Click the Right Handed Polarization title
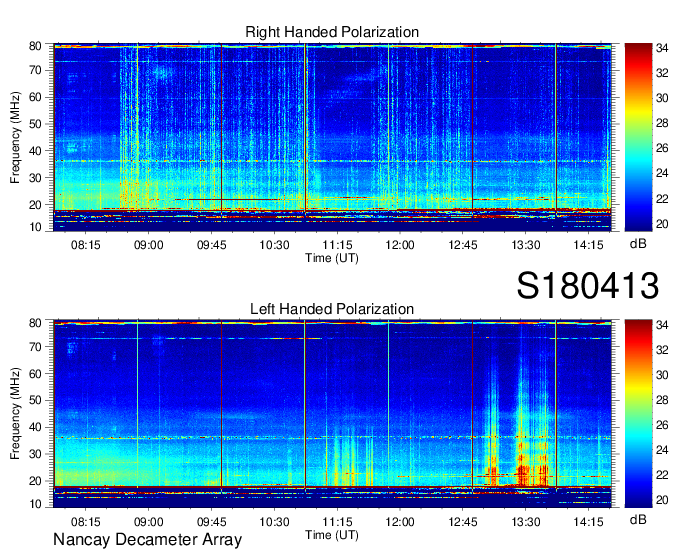Screen dimensions: 680x552 tap(332, 32)
